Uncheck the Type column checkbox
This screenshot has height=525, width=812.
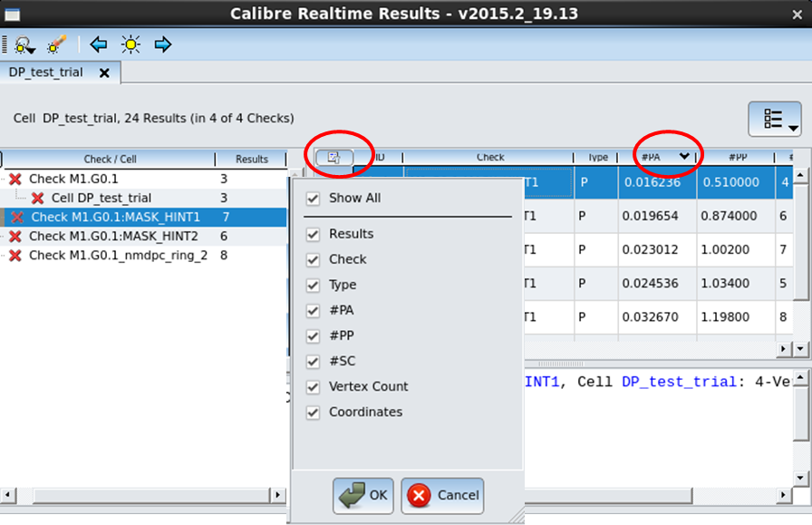(313, 285)
